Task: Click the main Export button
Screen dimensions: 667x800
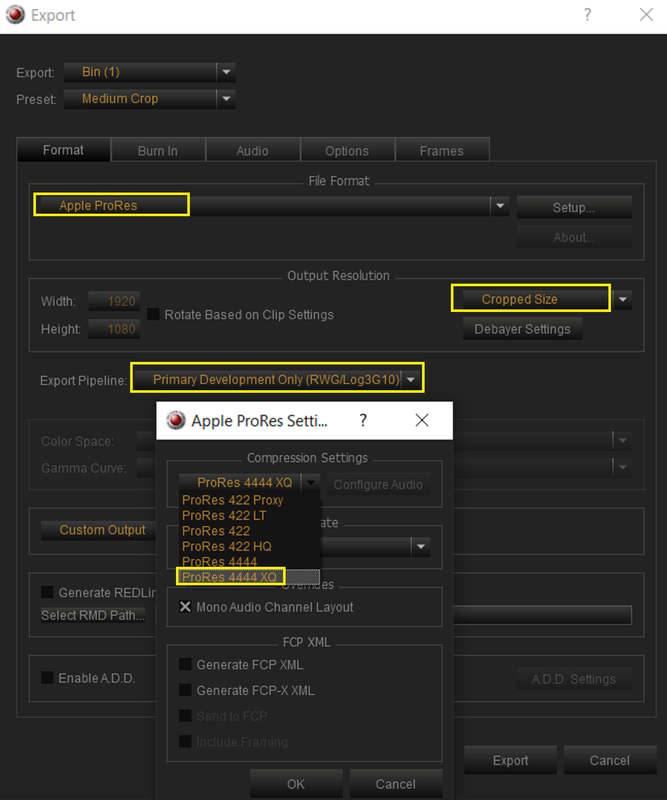Action: [x=510, y=760]
